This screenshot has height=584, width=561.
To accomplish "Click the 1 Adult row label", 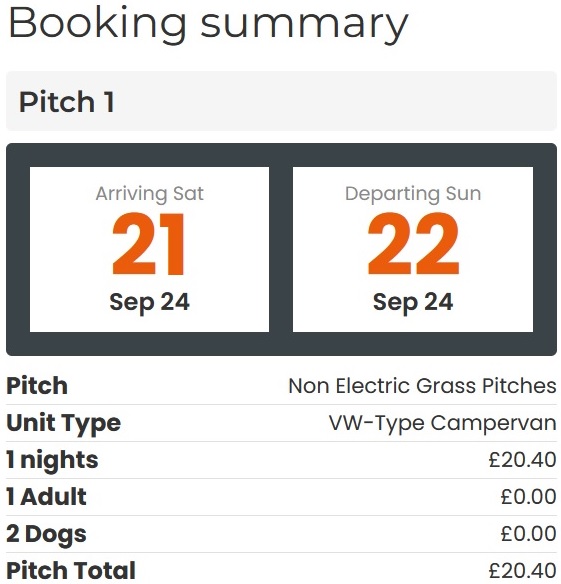I will point(47,497).
